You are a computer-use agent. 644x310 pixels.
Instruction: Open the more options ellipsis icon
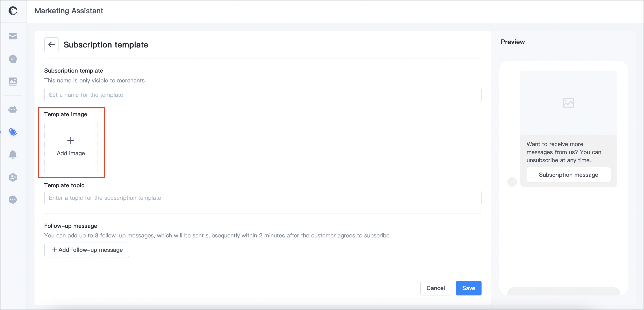[13, 200]
